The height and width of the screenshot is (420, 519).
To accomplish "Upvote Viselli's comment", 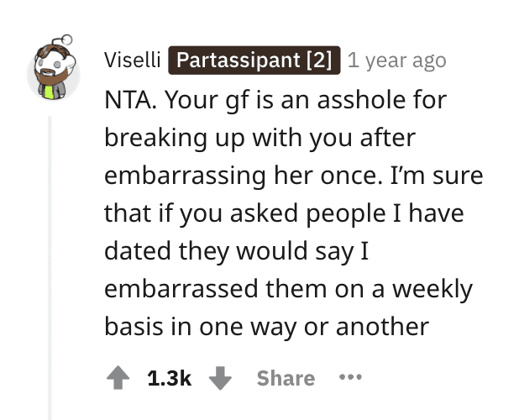I will pyautogui.click(x=118, y=378).
